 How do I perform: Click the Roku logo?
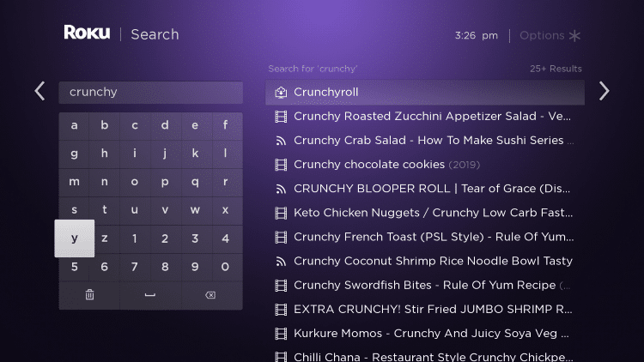click(x=87, y=33)
